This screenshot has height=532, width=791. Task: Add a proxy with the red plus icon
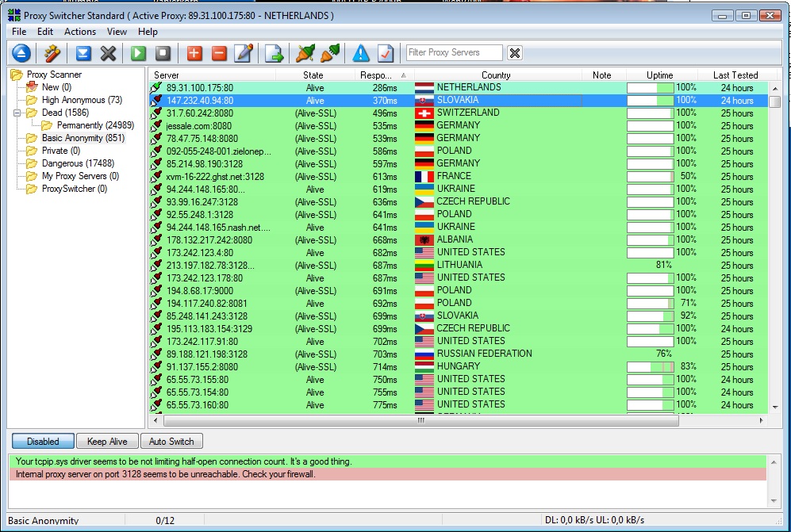pyautogui.click(x=194, y=53)
